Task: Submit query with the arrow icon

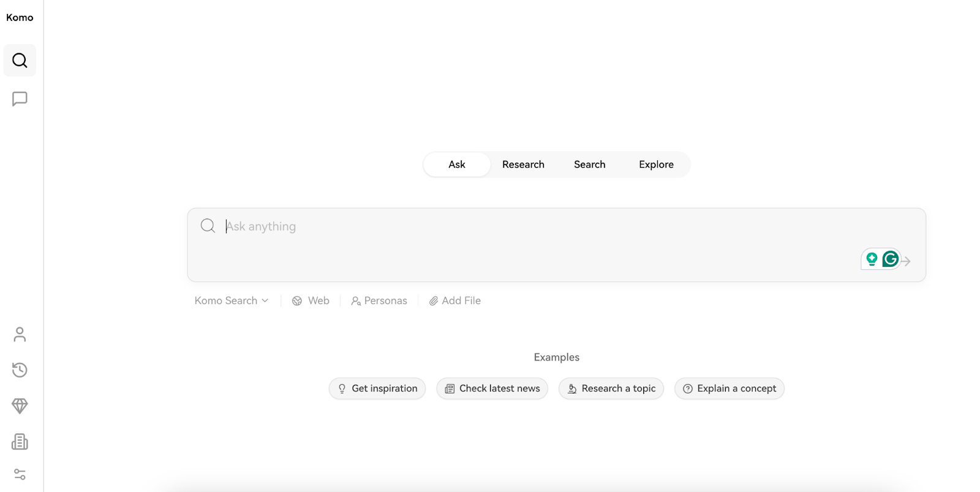Action: pyautogui.click(x=906, y=261)
